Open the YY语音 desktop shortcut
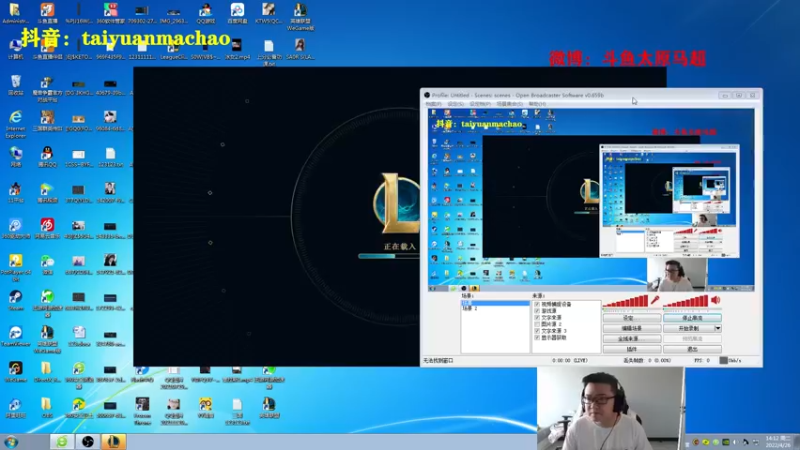This screenshot has width=800, height=450. [206, 408]
